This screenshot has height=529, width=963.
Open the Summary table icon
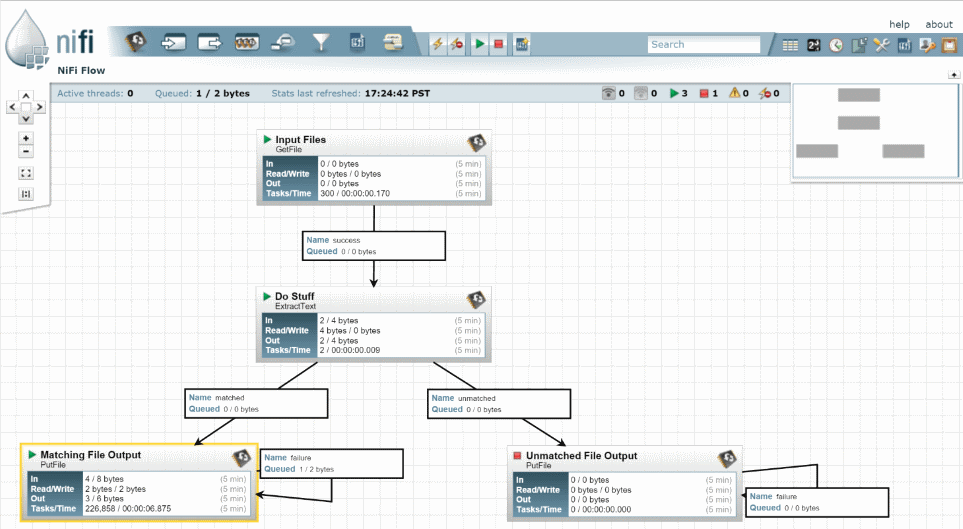click(x=790, y=45)
